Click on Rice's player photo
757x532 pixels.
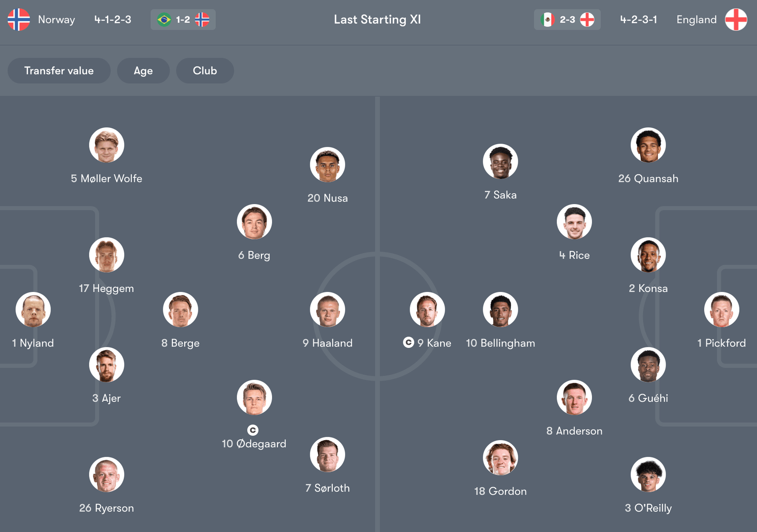574,222
